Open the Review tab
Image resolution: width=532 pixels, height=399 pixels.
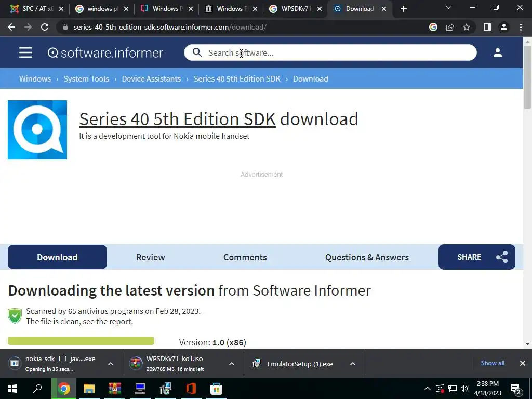point(150,257)
